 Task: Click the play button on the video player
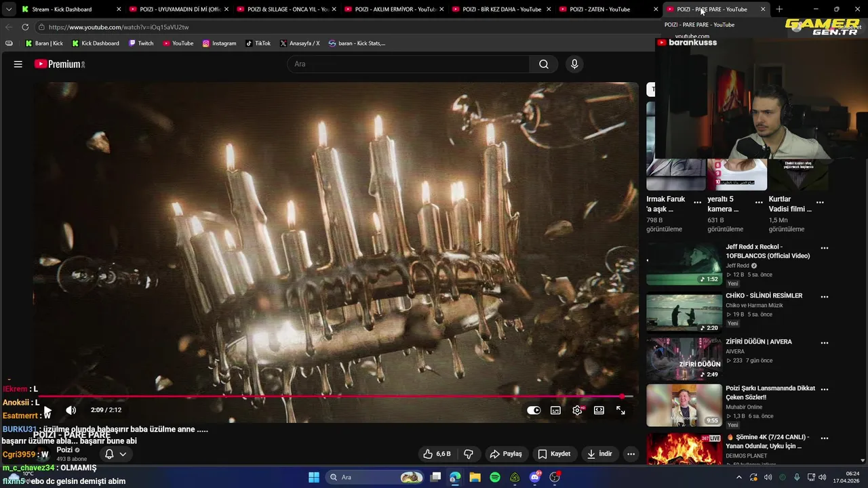coord(47,410)
